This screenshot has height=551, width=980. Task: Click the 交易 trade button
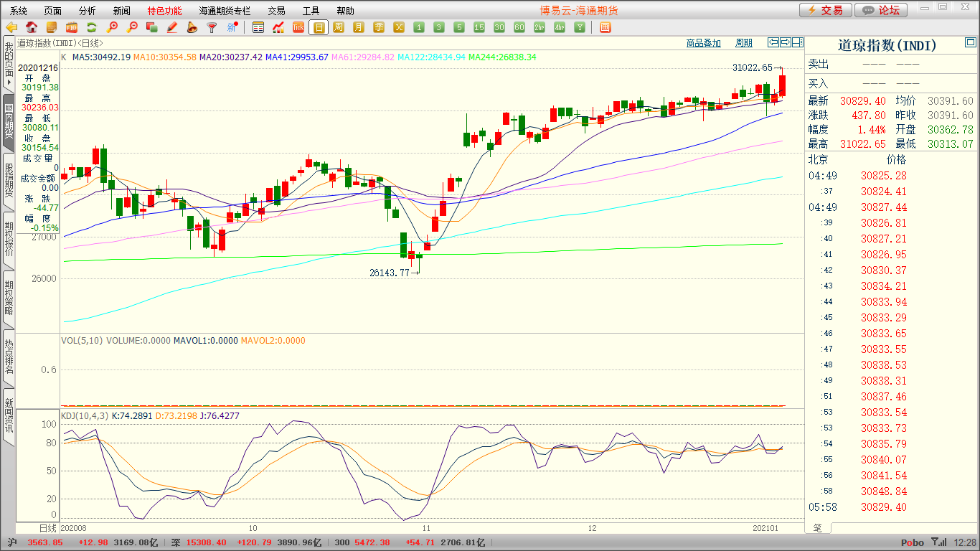point(826,10)
